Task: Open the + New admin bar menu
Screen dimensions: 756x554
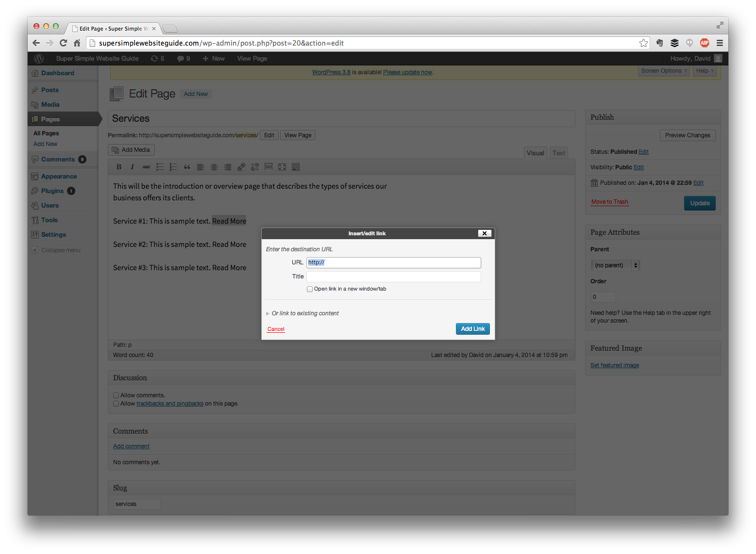Action: tap(214, 59)
